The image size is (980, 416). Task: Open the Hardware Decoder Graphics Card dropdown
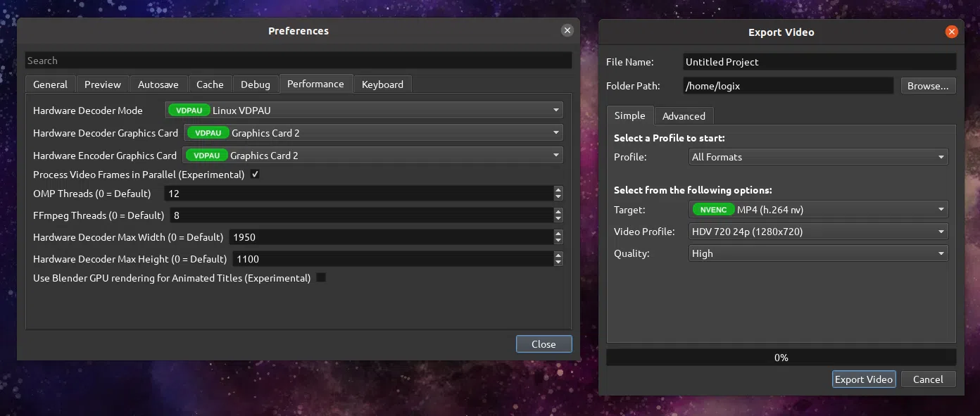pyautogui.click(x=373, y=133)
